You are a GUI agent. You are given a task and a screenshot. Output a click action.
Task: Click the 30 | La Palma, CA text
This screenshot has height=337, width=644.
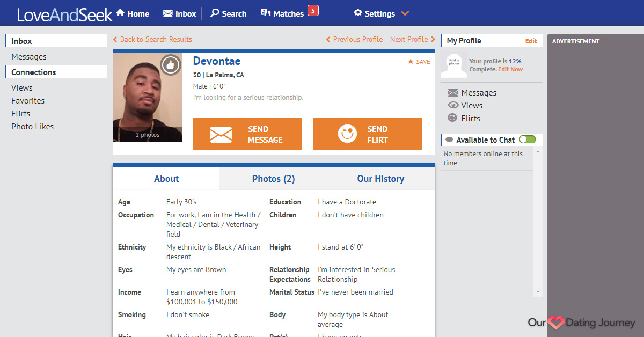click(x=218, y=75)
